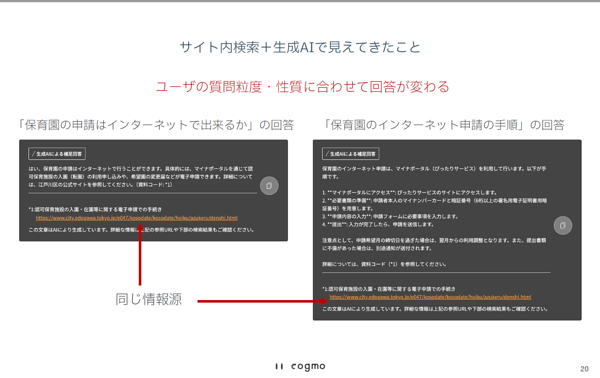Click the heading 「保育園のインターネット申請の手順」の回答

(x=444, y=125)
